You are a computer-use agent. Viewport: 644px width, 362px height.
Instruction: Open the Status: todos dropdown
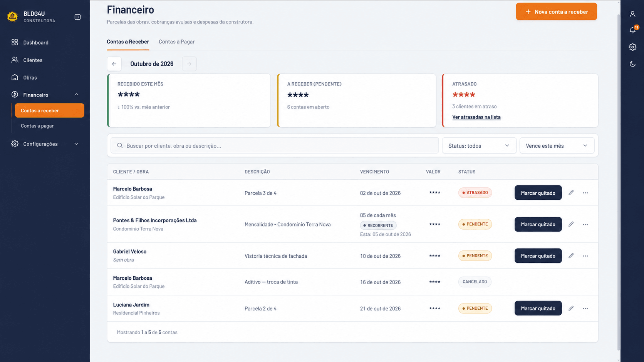coord(479,146)
